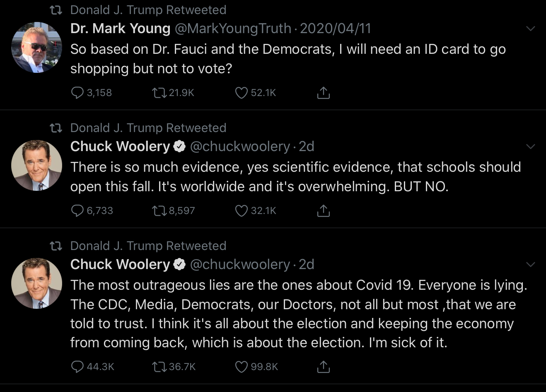Open the @MarkYoungTruth profile handle
Viewport: 546px width, 392px height.
point(233,29)
